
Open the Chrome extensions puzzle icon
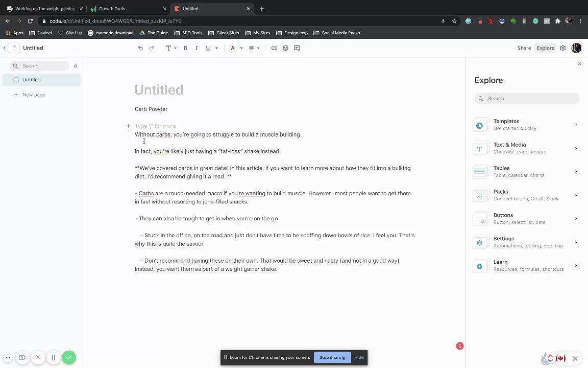[557, 21]
